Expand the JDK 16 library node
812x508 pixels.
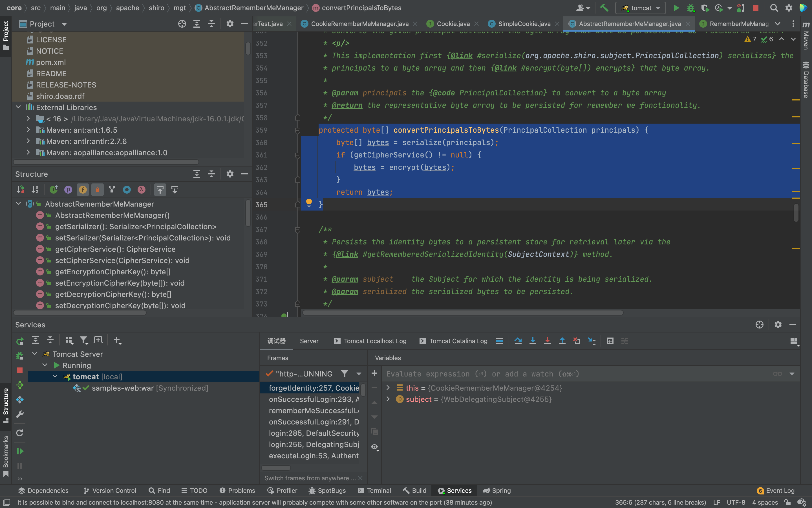[28, 119]
